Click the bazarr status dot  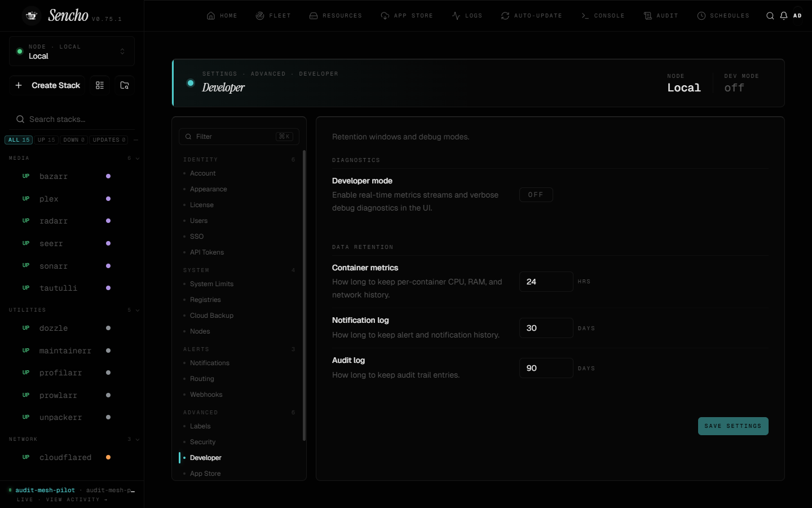[x=108, y=176]
